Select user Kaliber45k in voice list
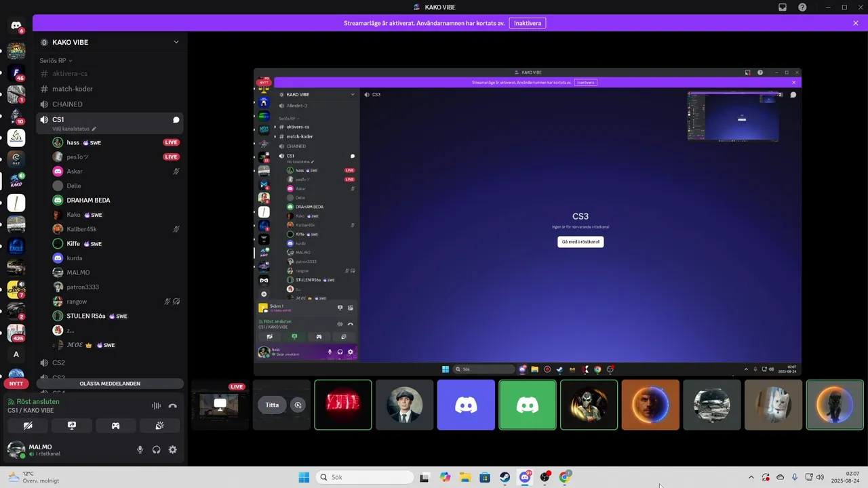This screenshot has height=488, width=868. [x=116, y=229]
